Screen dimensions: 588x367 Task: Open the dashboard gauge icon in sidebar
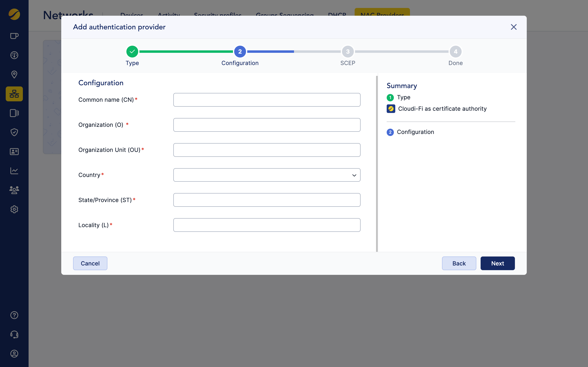[x=14, y=55]
